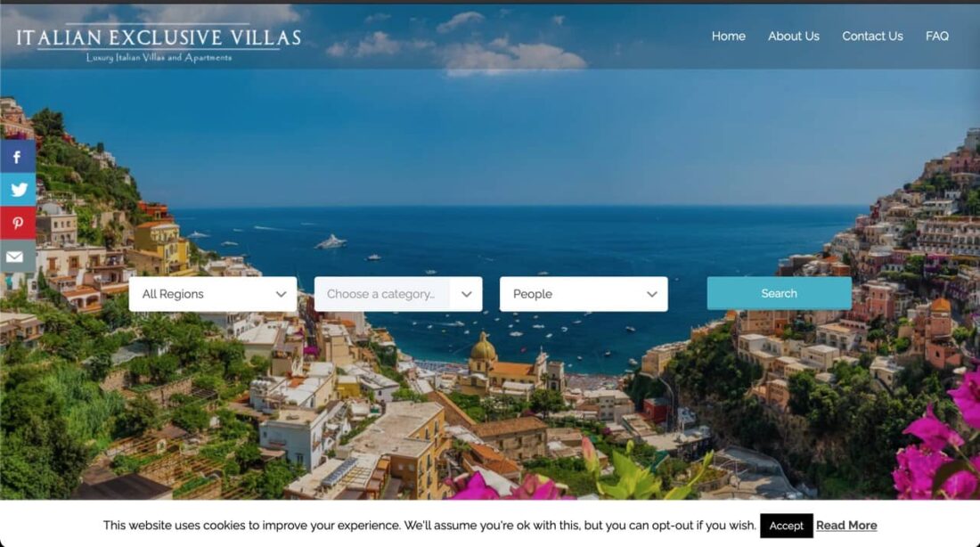The height and width of the screenshot is (547, 980).
Task: Click the chevron in All Regions selector
Action: click(x=282, y=294)
